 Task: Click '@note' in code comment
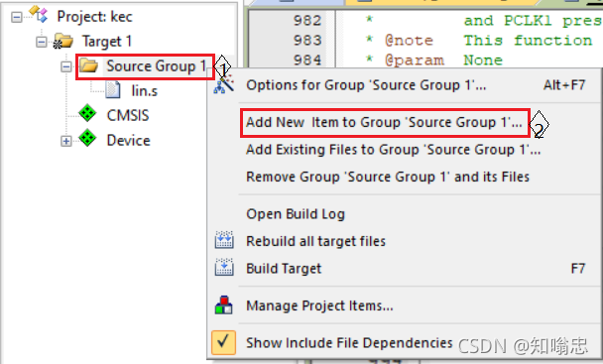(x=410, y=41)
